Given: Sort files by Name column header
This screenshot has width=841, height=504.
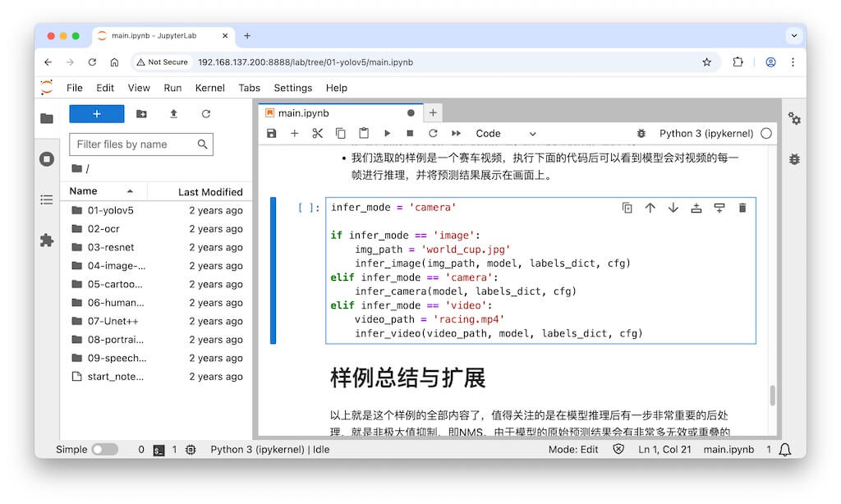Looking at the screenshot, I should point(84,191).
